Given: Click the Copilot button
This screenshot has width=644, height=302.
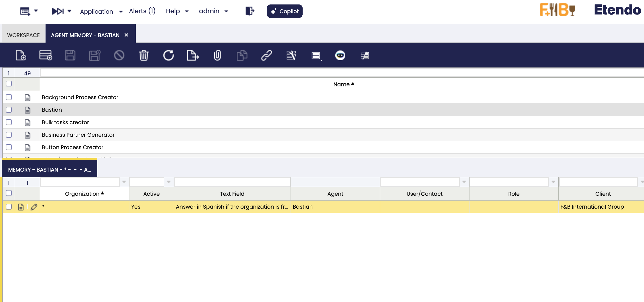Looking at the screenshot, I should [285, 11].
